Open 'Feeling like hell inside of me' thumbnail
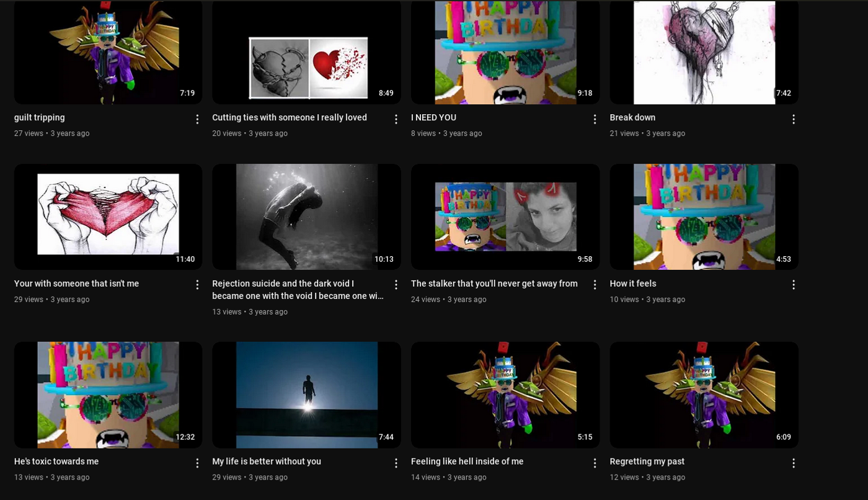This screenshot has height=500, width=868. pyautogui.click(x=505, y=395)
